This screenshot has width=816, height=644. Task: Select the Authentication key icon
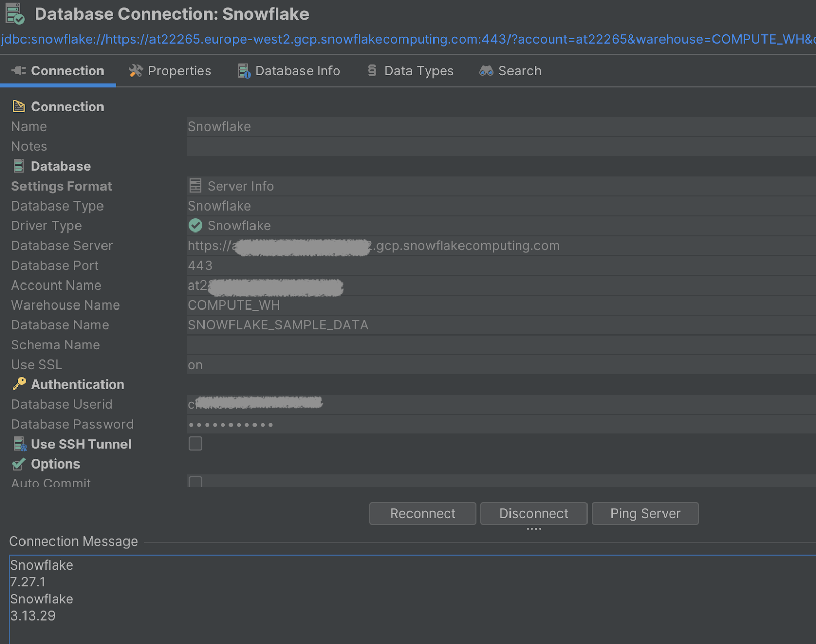click(x=19, y=383)
